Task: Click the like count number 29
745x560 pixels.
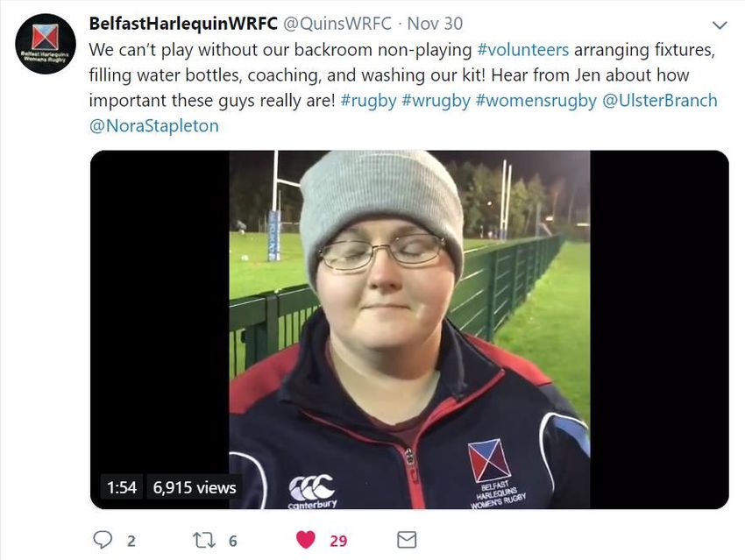Action: pos(338,541)
